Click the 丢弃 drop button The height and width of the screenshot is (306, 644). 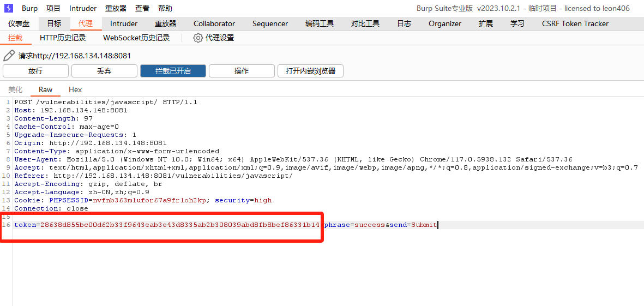click(x=104, y=71)
